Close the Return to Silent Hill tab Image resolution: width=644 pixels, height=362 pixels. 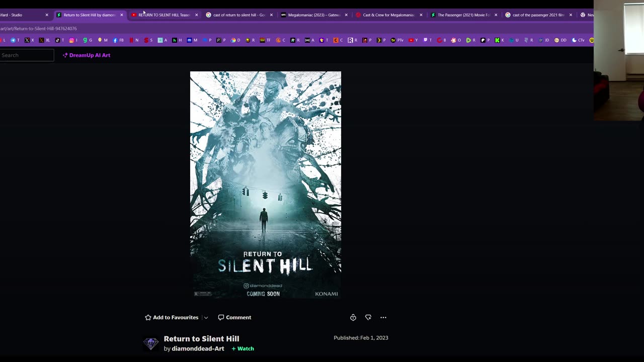click(122, 15)
